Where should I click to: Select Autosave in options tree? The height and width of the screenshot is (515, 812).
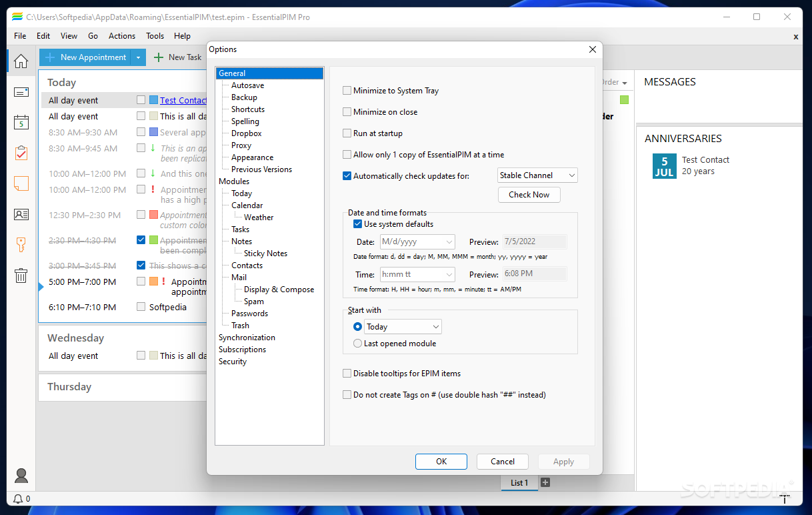point(247,85)
